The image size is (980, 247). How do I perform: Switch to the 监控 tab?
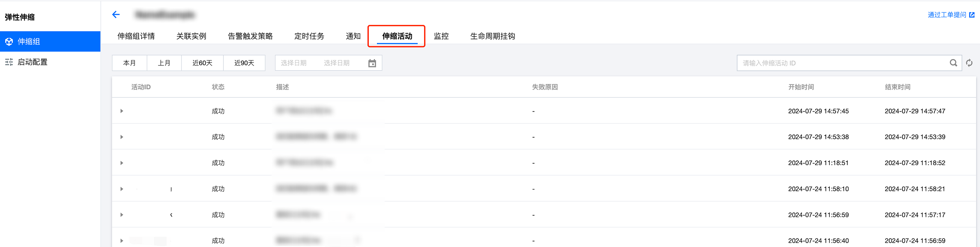[441, 36]
